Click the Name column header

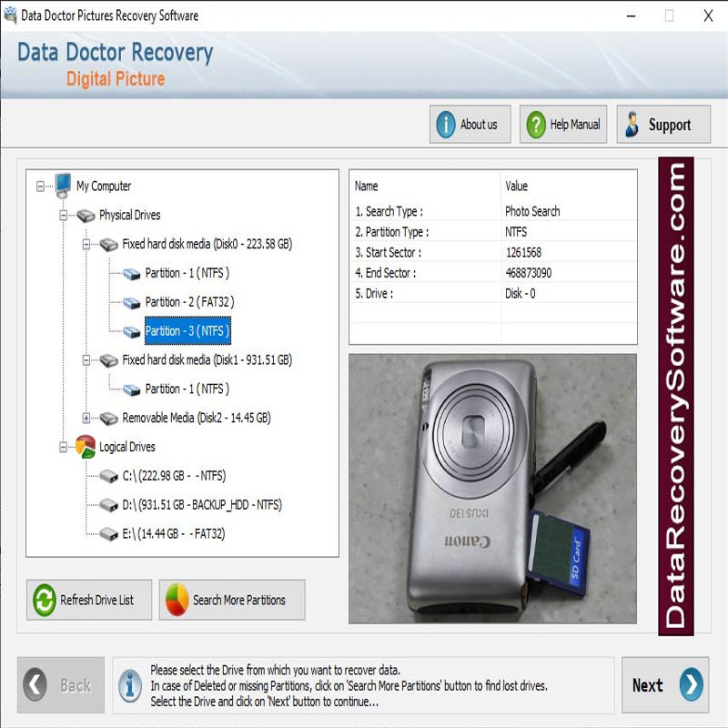pos(367,187)
